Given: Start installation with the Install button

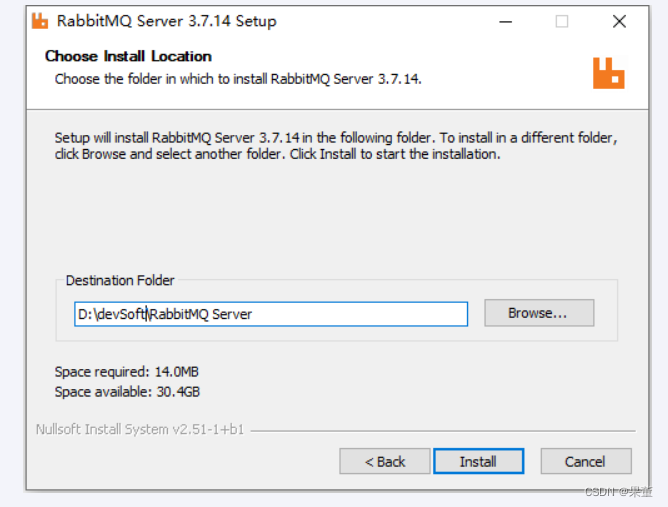Looking at the screenshot, I should click(478, 461).
